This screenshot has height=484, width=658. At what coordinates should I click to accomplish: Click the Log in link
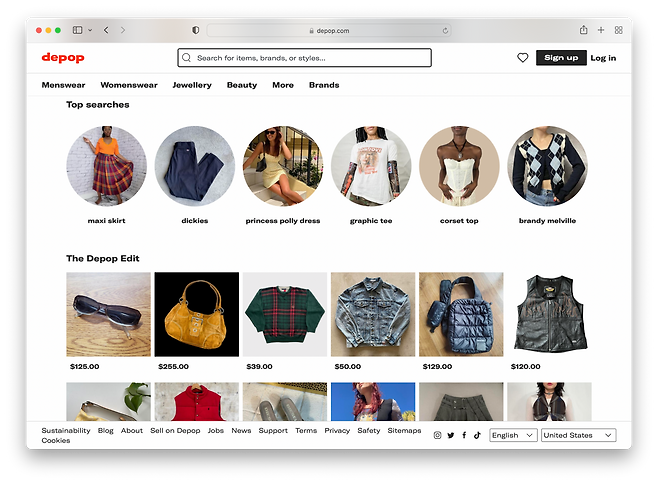(603, 58)
